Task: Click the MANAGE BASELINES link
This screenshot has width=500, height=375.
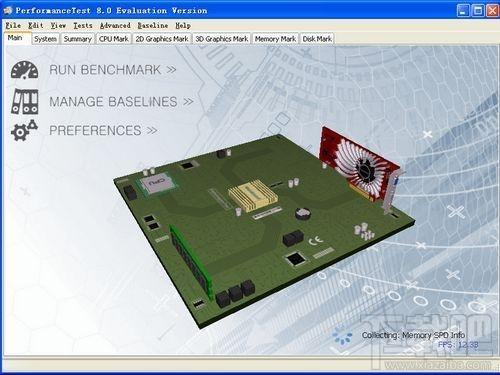Action: point(121,102)
